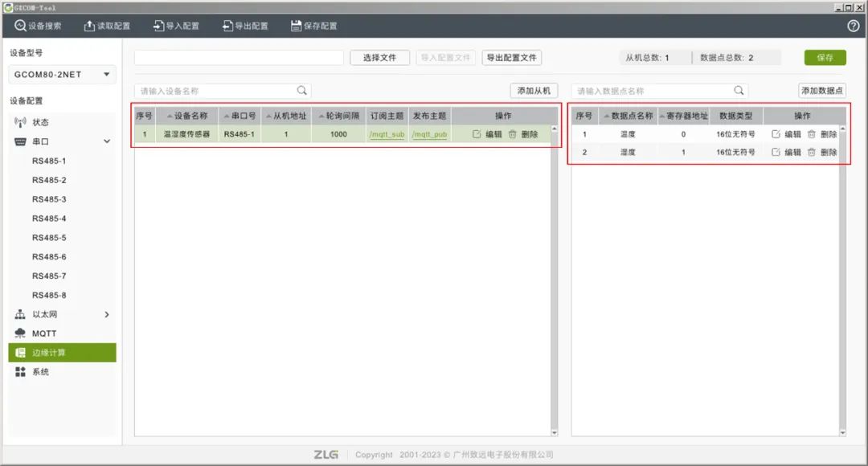Open the 设备搜索 device search tool

38,26
